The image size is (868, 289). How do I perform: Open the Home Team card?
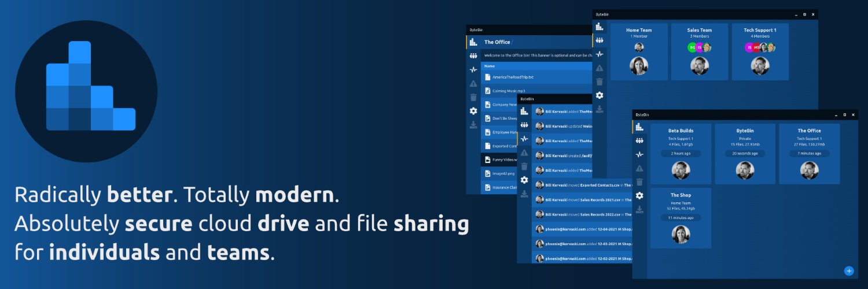[639, 51]
